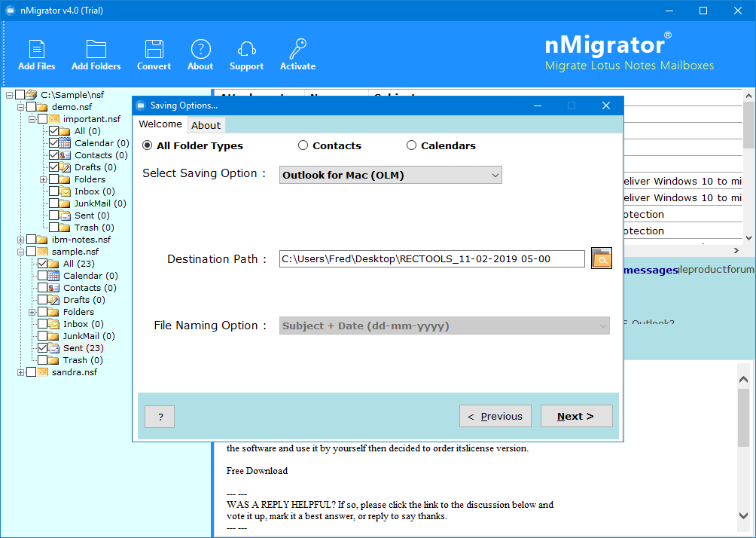Click the Add Files toolbar icon
The height and width of the screenshot is (538, 756).
pyautogui.click(x=37, y=49)
